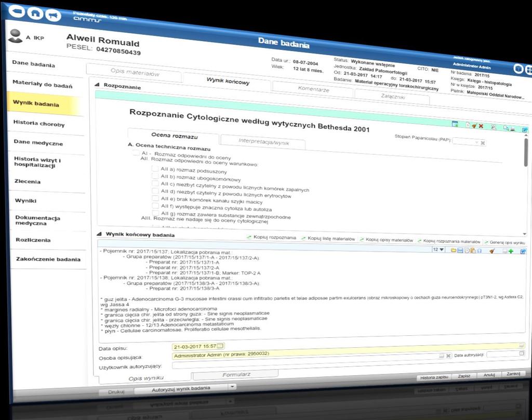Check AII d) nieczytelny z powodu erytrocytów
Viewport: 532px width, 420px height.
[155, 191]
